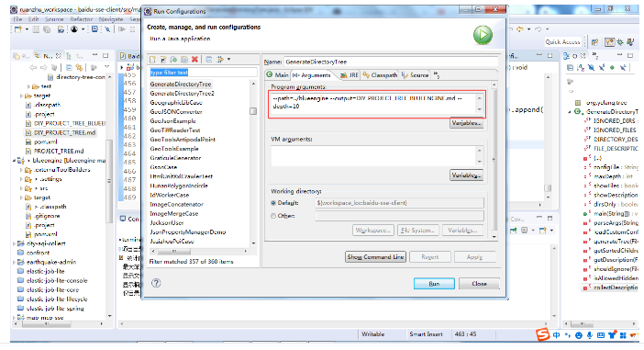This screenshot has height=350, width=644.
Task: Click the Sogou S input method icon
Action: 542,334
